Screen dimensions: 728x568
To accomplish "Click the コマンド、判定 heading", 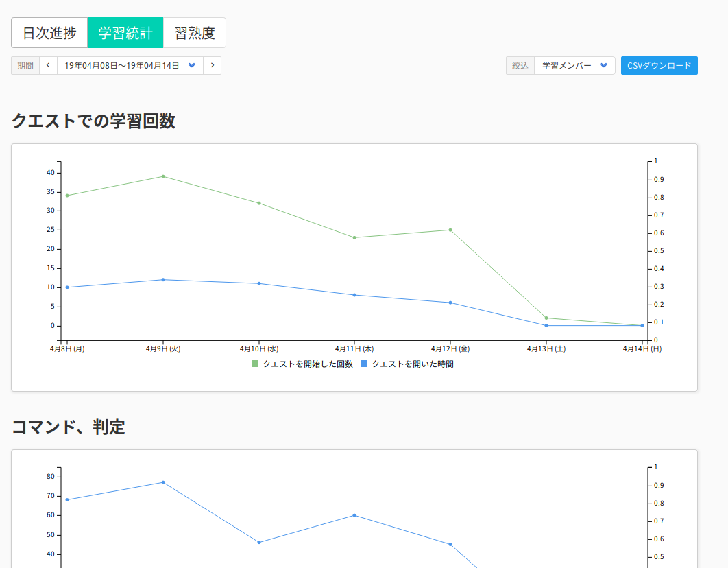I will click(x=69, y=427).
